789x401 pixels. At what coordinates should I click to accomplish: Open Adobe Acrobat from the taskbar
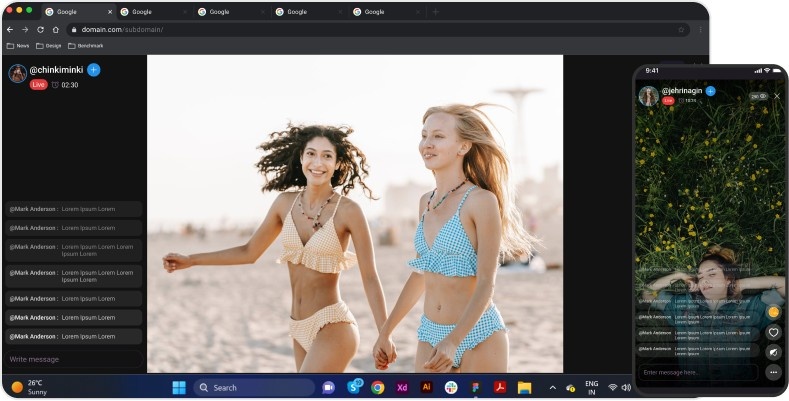(499, 387)
